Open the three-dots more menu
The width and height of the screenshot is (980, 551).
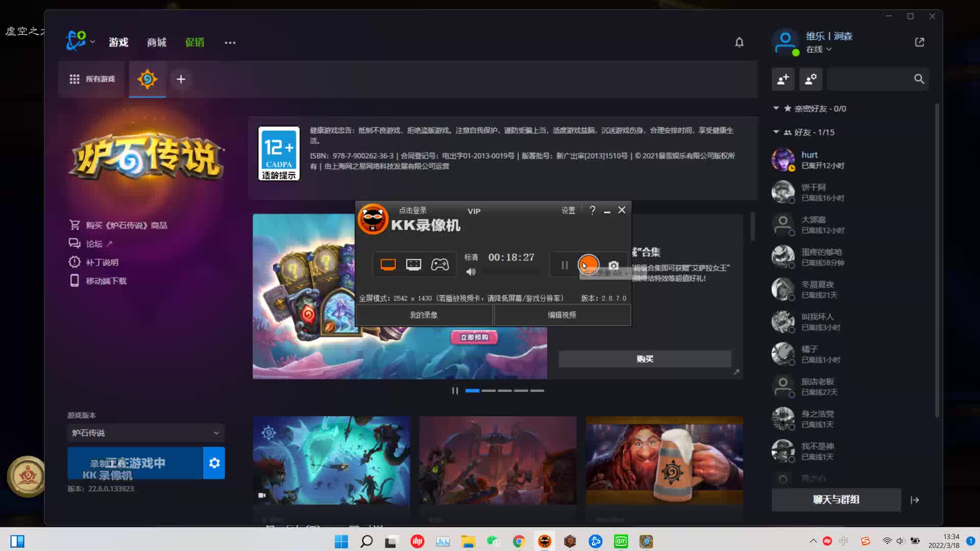[x=230, y=43]
